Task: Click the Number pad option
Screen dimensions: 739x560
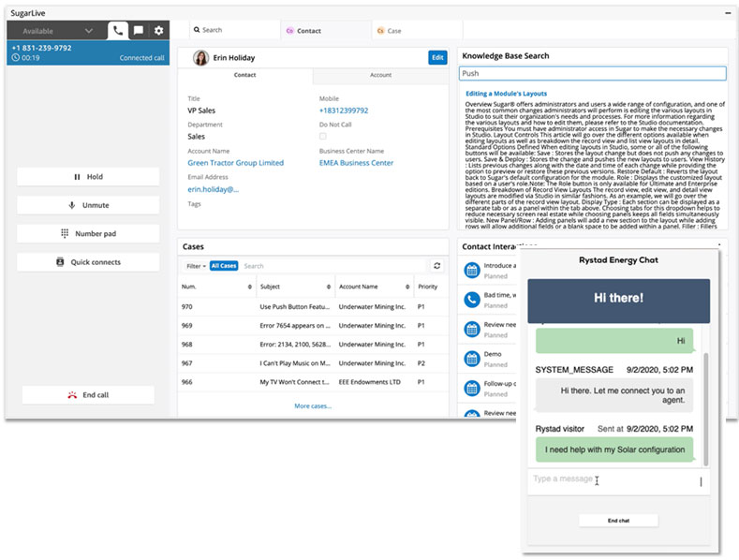Action: point(88,233)
